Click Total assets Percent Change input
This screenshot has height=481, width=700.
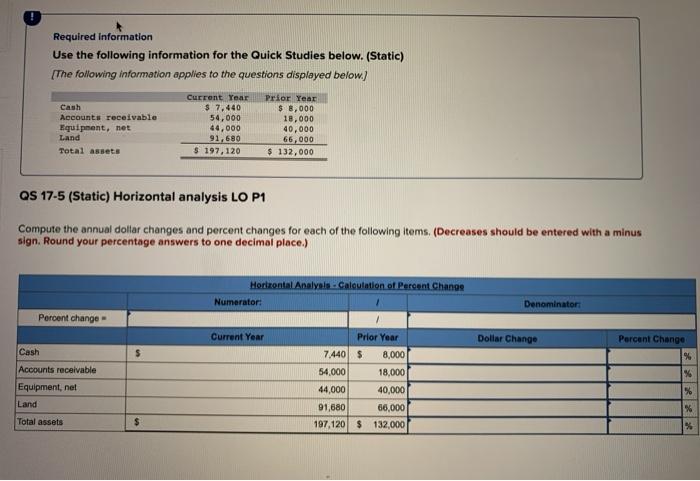click(x=645, y=426)
